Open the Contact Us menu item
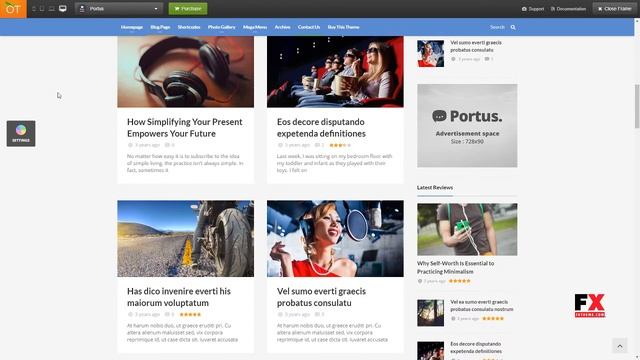Screen dimensions: 640x360 309,27
